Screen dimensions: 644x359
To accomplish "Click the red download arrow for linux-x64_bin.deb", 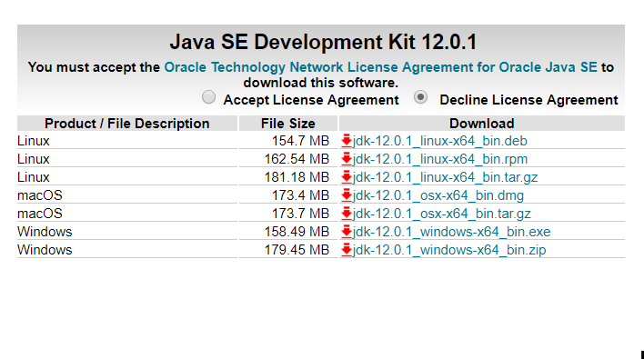I will click(x=347, y=141).
